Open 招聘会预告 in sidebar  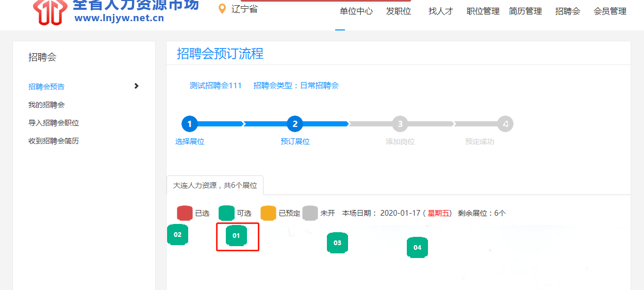(46, 87)
